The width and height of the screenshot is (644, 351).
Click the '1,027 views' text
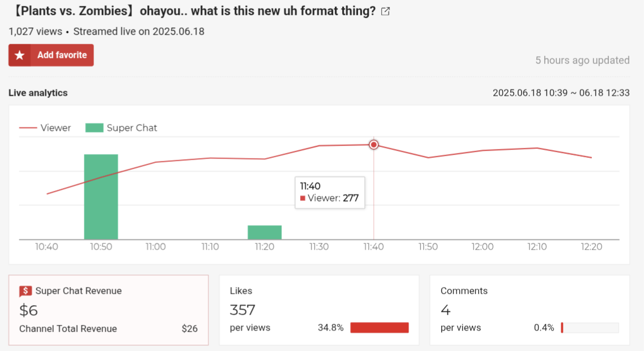pyautogui.click(x=35, y=32)
